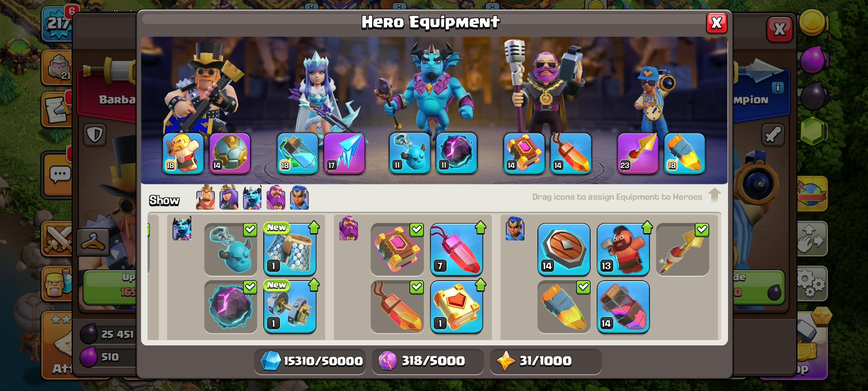Show only Royal Champion equipment
868x391 pixels.
coord(299,197)
